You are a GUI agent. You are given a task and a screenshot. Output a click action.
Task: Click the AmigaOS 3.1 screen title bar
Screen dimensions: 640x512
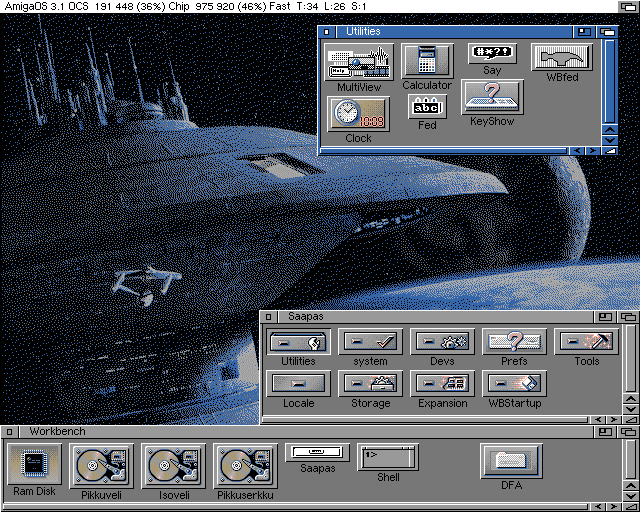[309, 7]
